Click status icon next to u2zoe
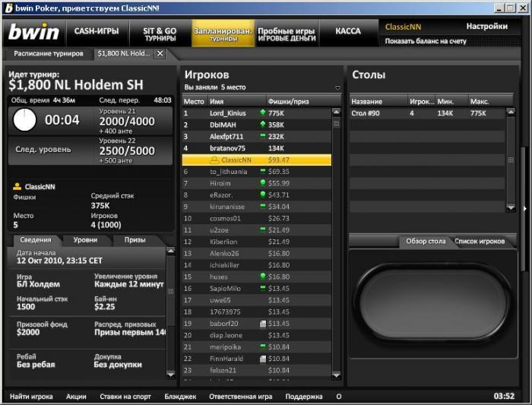532x405 pixels. coord(263,229)
